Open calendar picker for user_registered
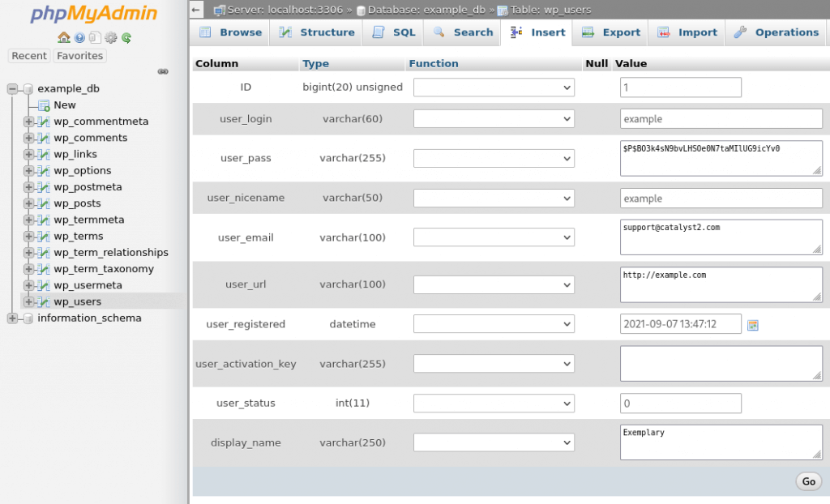Image resolution: width=830 pixels, height=504 pixels. coord(753,325)
